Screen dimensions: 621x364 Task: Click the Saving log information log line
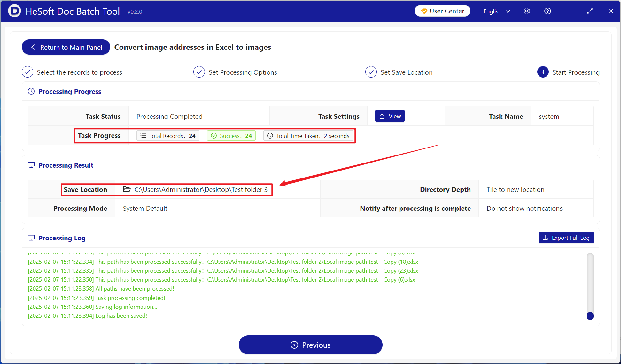tap(92, 307)
